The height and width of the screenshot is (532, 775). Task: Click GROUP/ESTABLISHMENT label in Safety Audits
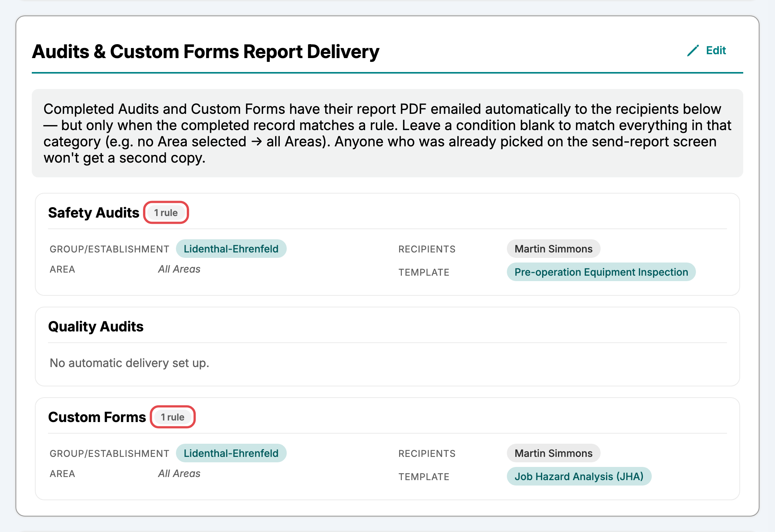(x=109, y=249)
